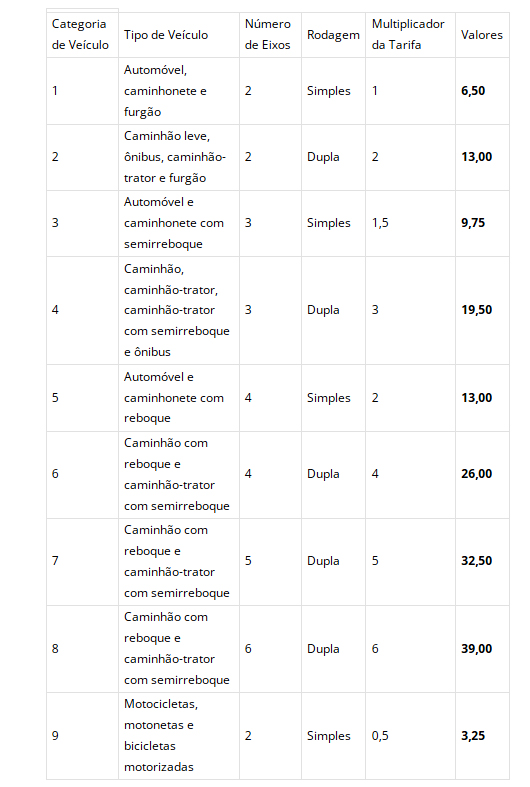Select the Rodagem column header
The width and height of the screenshot is (530, 787).
pos(333,35)
